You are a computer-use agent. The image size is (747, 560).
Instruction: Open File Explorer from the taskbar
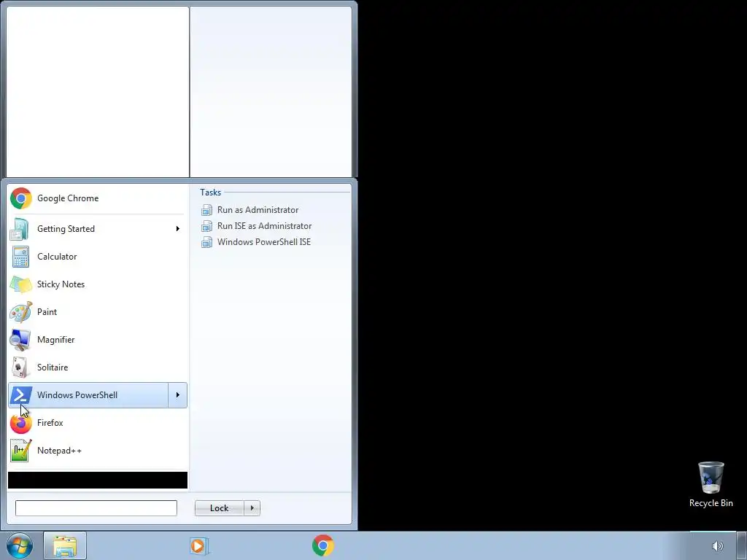coord(65,545)
